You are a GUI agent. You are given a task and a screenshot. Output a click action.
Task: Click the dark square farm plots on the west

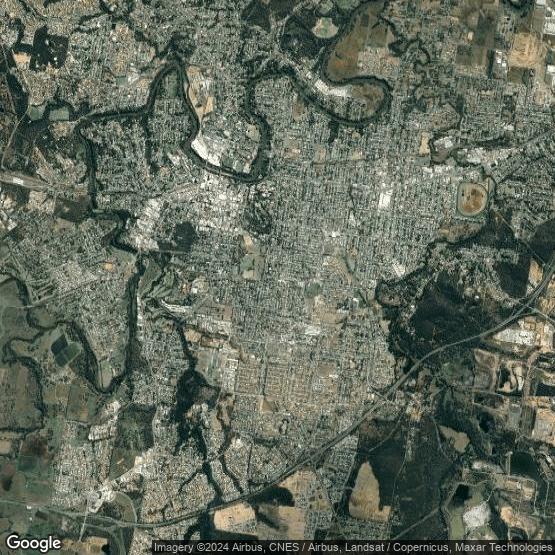[65, 350]
